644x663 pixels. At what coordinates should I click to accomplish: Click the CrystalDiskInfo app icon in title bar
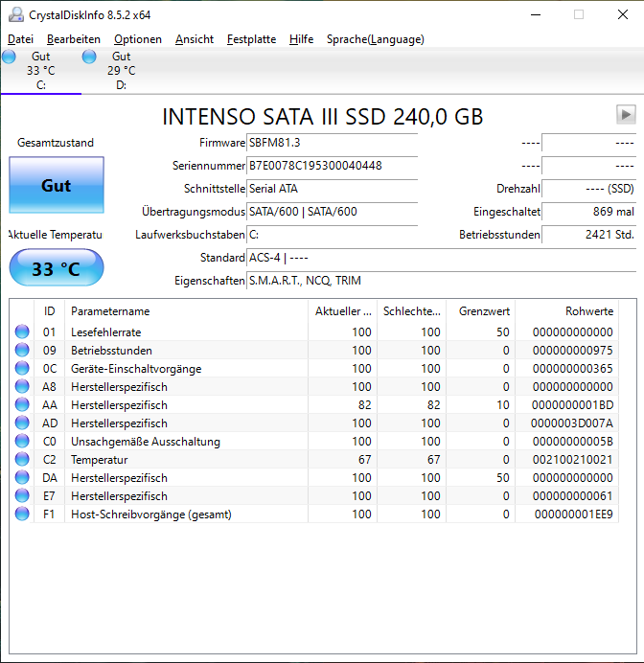point(16,14)
